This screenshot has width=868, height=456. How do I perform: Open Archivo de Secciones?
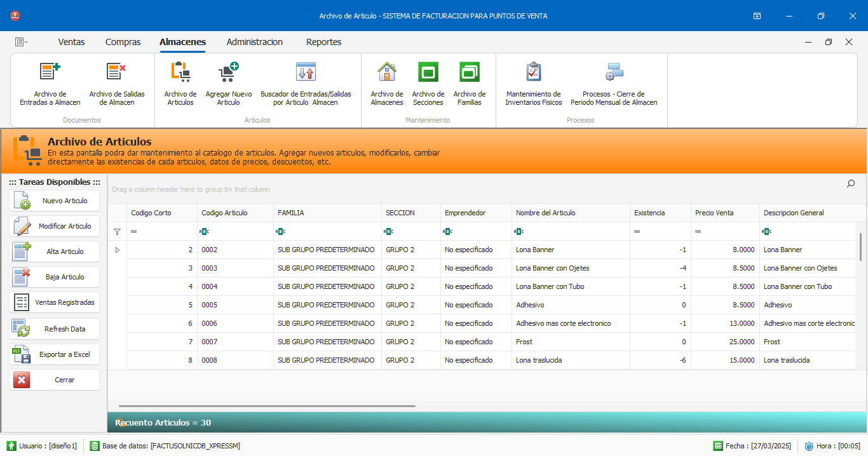(x=428, y=83)
